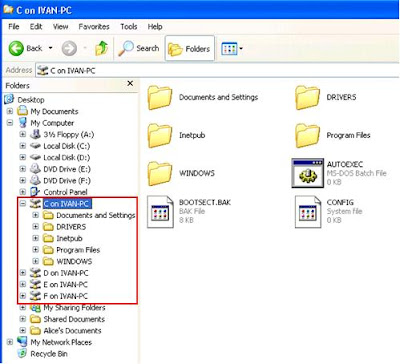The image size is (400, 364).
Task: Toggle the Folders pane button
Action: tap(190, 49)
